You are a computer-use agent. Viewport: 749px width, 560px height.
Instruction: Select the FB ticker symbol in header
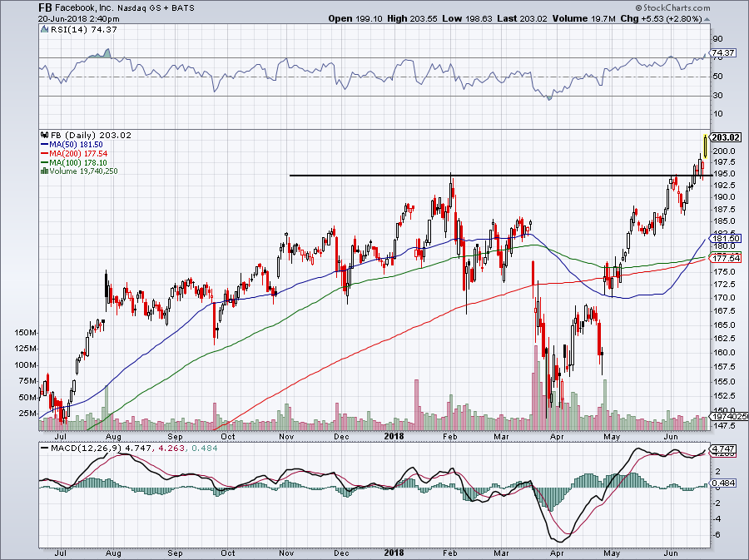pos(45,7)
